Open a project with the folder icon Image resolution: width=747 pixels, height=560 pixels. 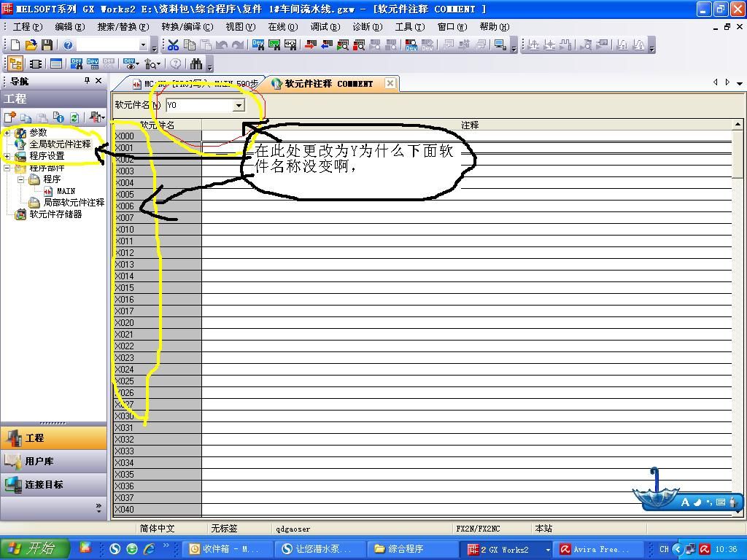coord(31,44)
